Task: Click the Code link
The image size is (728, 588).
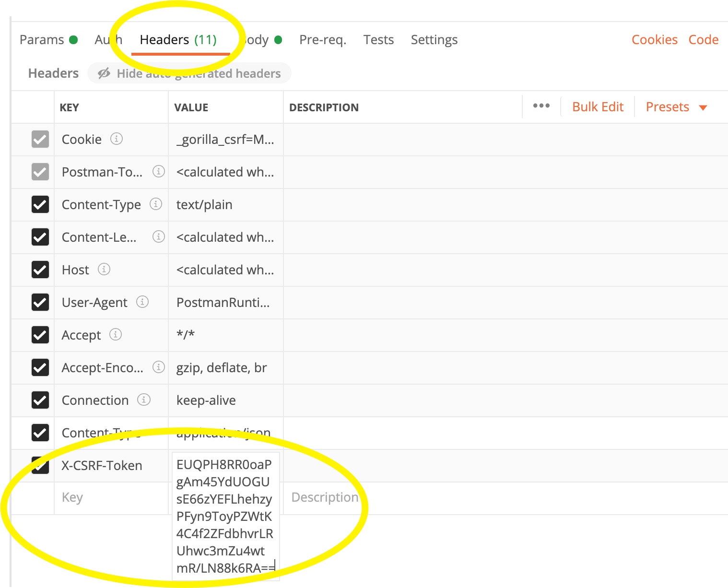Action: (x=704, y=39)
